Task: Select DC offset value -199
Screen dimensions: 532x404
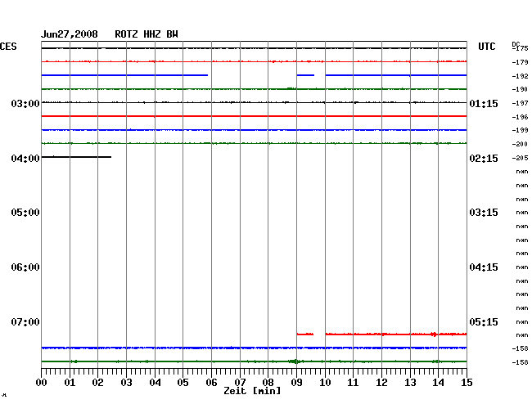Action: tap(520, 130)
